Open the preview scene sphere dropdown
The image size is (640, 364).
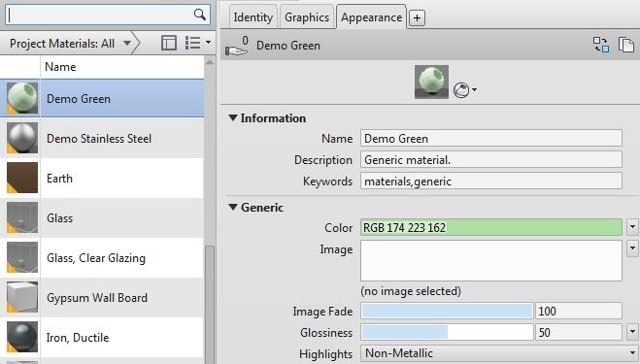coord(465,90)
